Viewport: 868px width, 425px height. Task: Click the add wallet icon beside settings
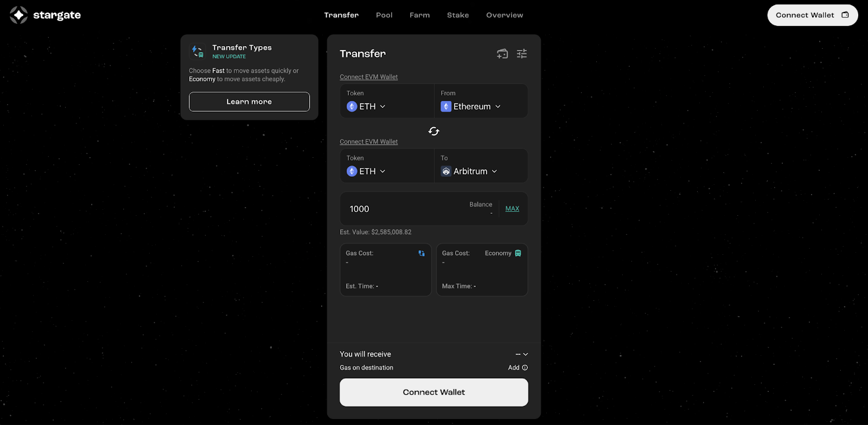[x=502, y=54]
